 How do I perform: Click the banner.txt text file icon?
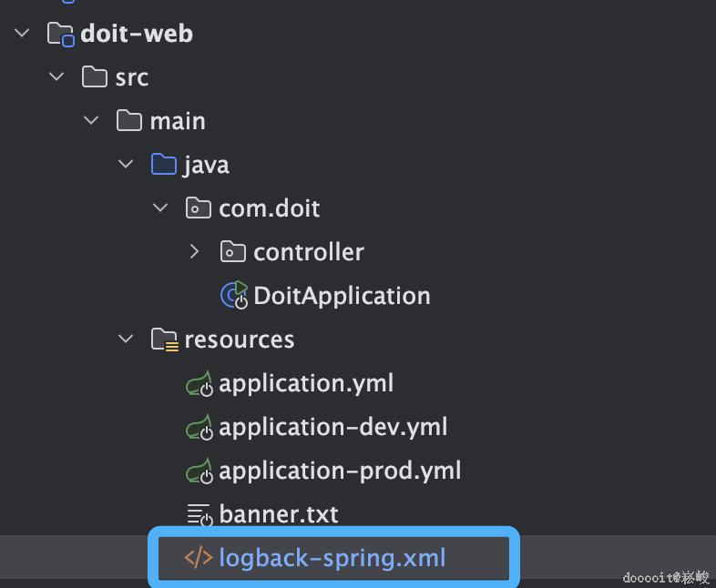pyautogui.click(x=199, y=514)
